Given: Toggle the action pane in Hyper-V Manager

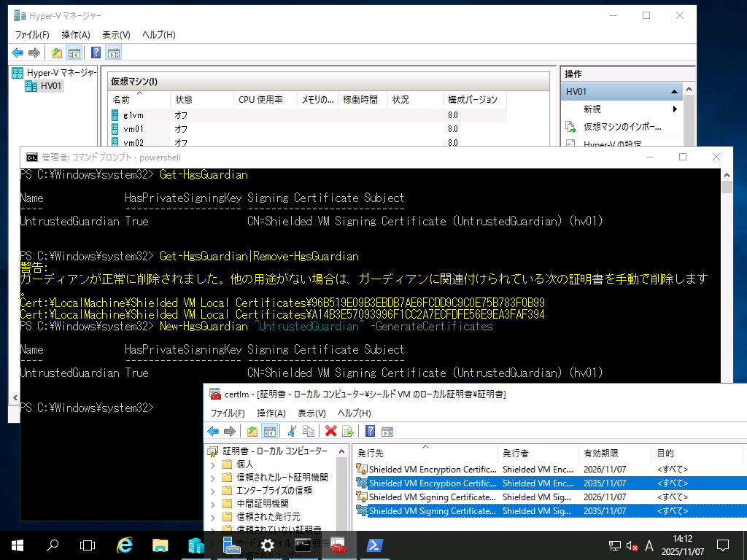Looking at the screenshot, I should click(x=113, y=52).
